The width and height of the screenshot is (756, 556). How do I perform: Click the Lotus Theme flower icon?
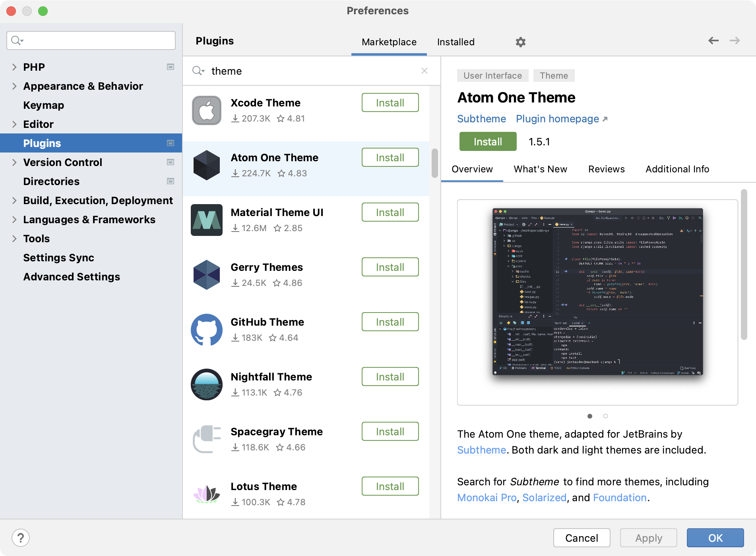[206, 494]
